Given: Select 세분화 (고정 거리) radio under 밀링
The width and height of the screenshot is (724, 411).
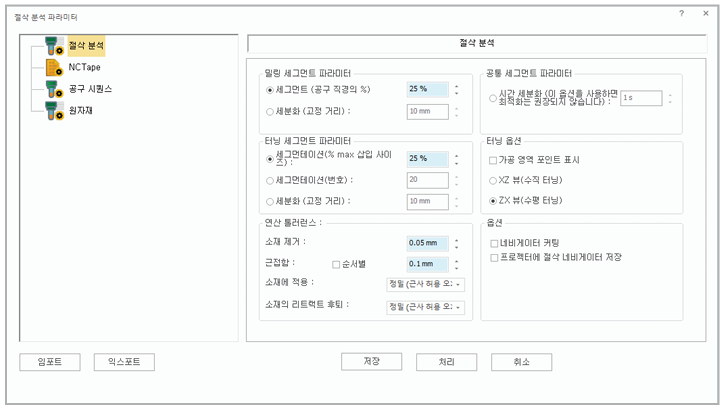Looking at the screenshot, I should (x=270, y=112).
